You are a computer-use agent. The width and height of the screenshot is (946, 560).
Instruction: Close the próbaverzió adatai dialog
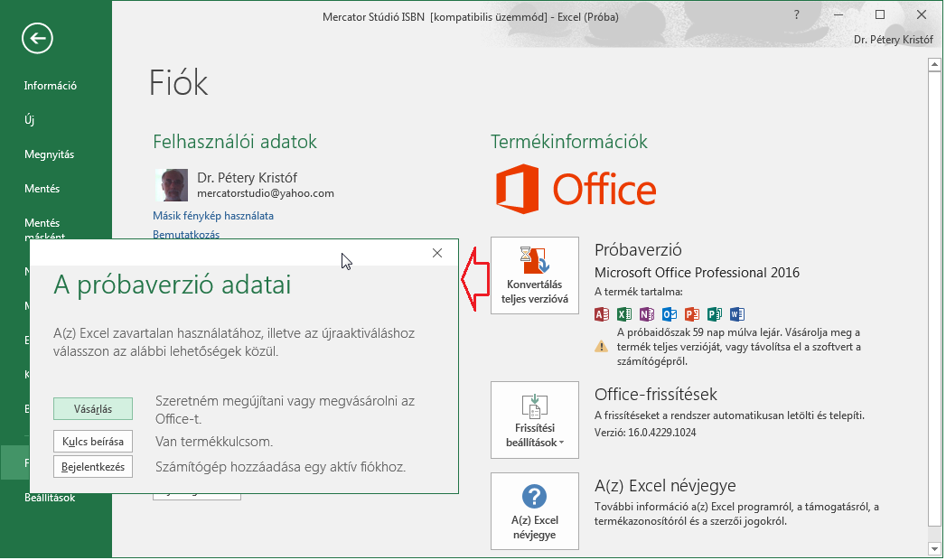click(x=437, y=253)
